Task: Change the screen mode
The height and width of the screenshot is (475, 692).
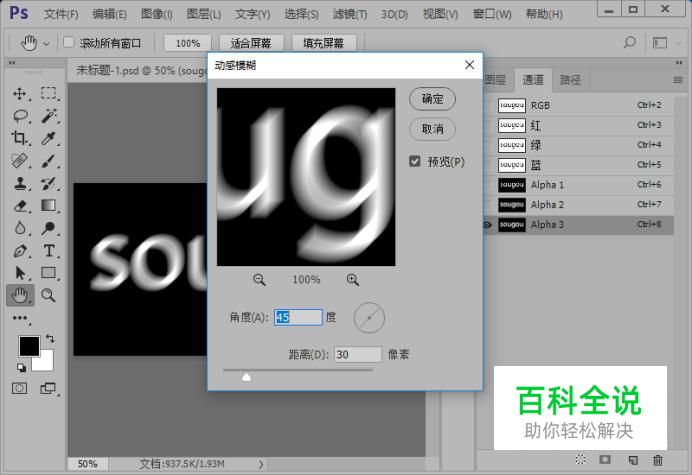Action: click(x=48, y=388)
